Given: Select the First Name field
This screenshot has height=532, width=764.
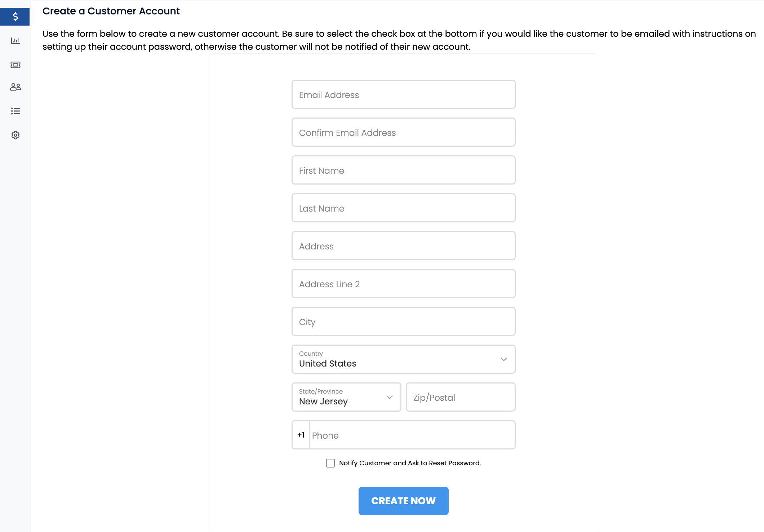Looking at the screenshot, I should pos(404,170).
